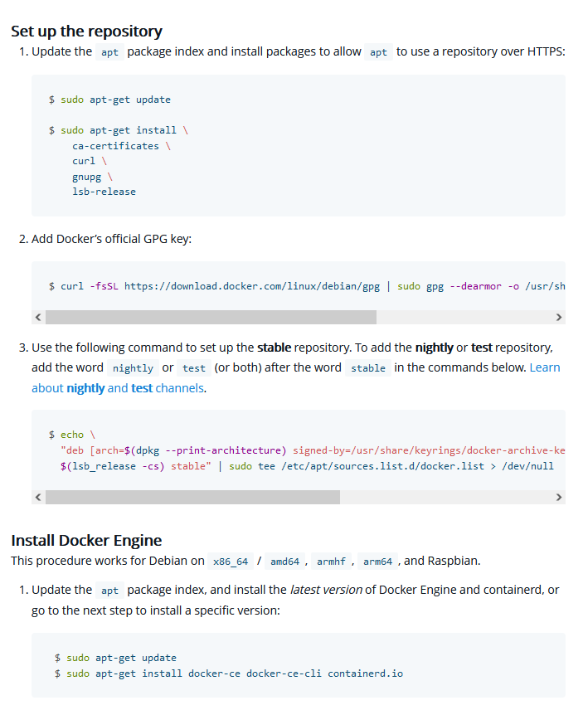Click the inline 'amd64' code word
Screen dimensions: 588x710
[x=284, y=562]
